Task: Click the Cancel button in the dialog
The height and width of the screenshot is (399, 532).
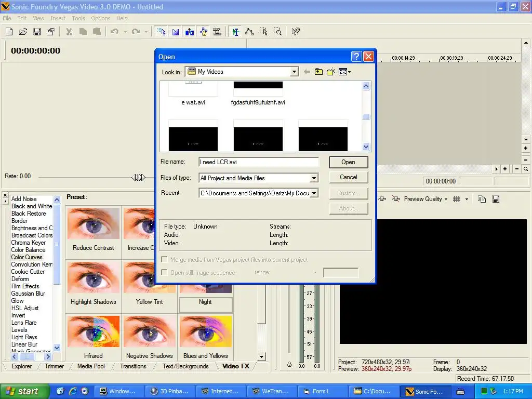Action: point(349,177)
